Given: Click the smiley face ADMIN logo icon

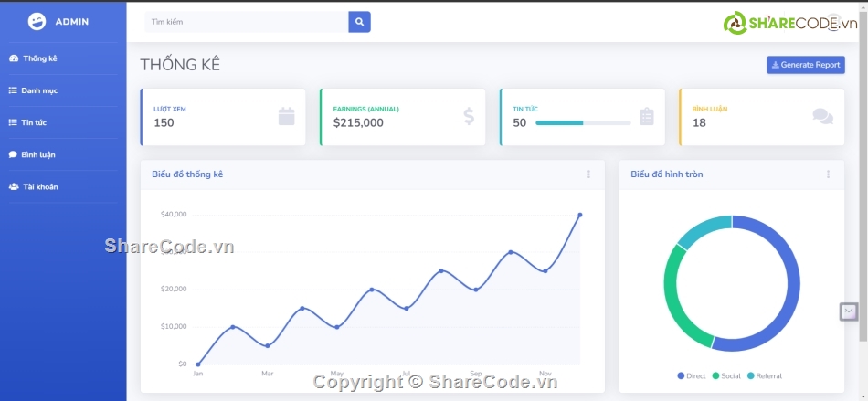Looking at the screenshot, I should point(37,22).
